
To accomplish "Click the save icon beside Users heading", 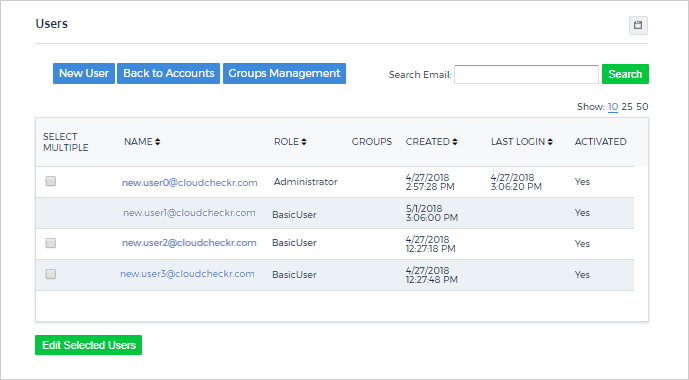I will tap(638, 25).
